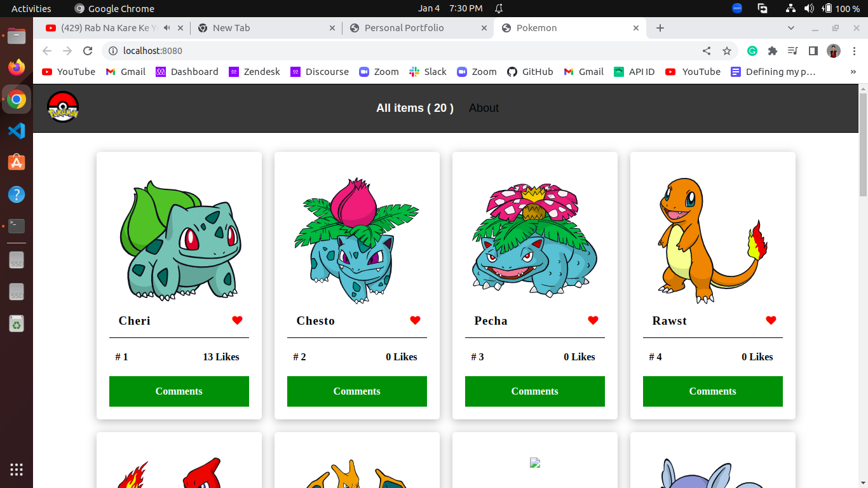Mute the Rab Na Kare tab audio icon
This screenshot has height=488, width=868.
[166, 28]
